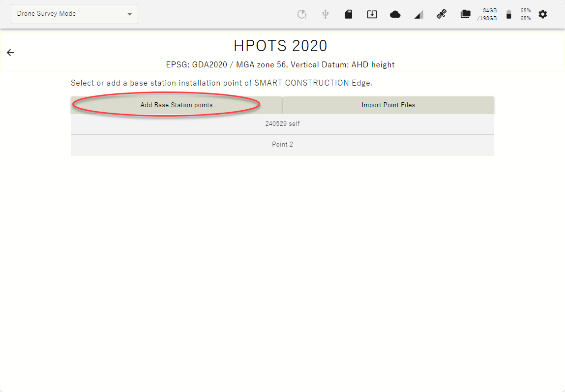565x392 pixels.
Task: Go back using the arrow
Action: [x=10, y=53]
